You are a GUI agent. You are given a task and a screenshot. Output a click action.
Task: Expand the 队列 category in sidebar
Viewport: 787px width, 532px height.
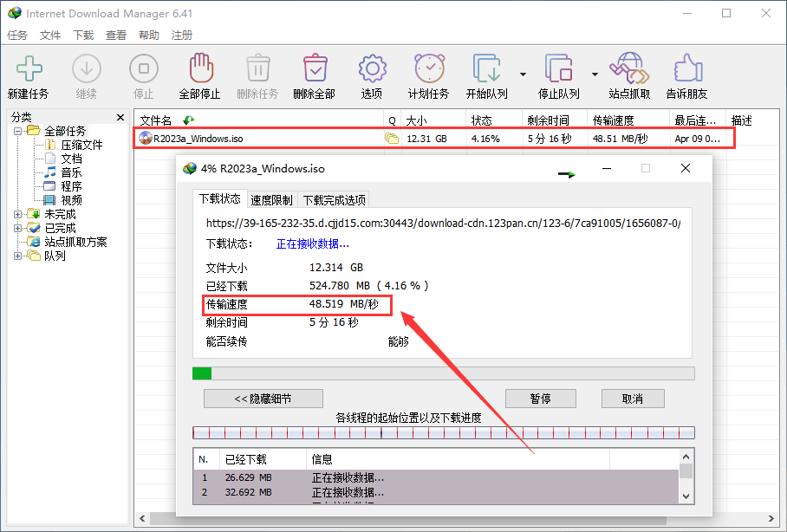[x=19, y=256]
